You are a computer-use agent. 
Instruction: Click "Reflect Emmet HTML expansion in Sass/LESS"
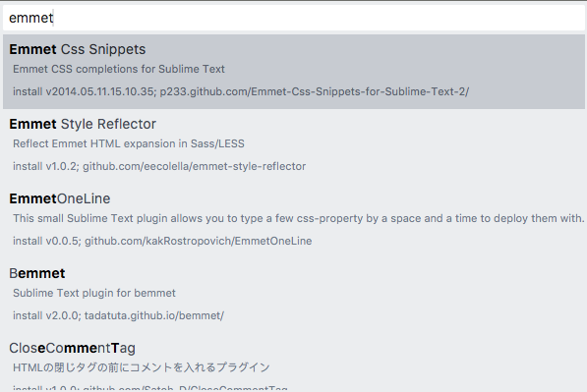[129, 143]
